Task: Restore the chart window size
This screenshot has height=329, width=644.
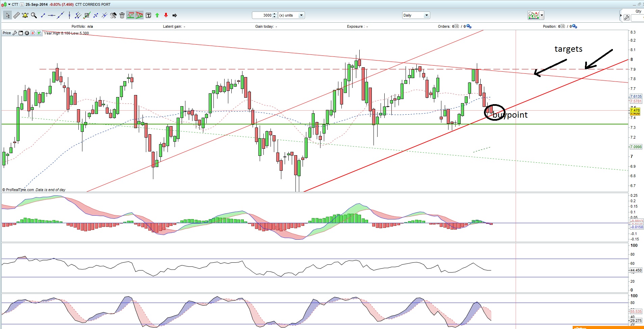Action: click(639, 4)
